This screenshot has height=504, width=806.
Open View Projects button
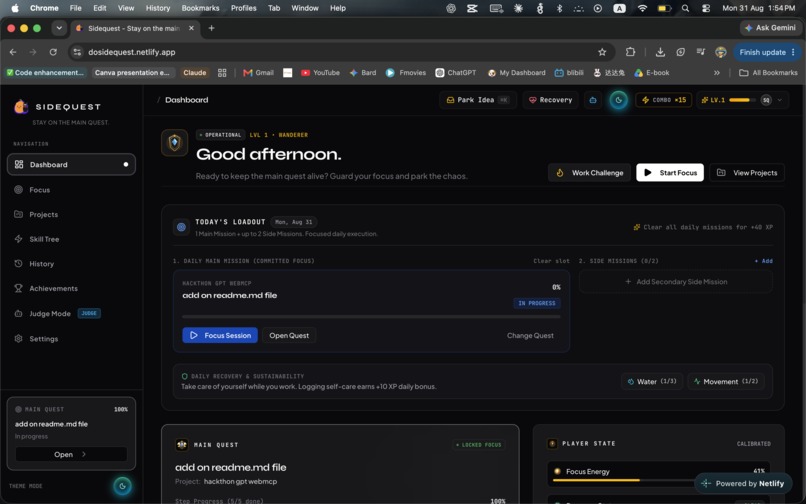coord(747,173)
